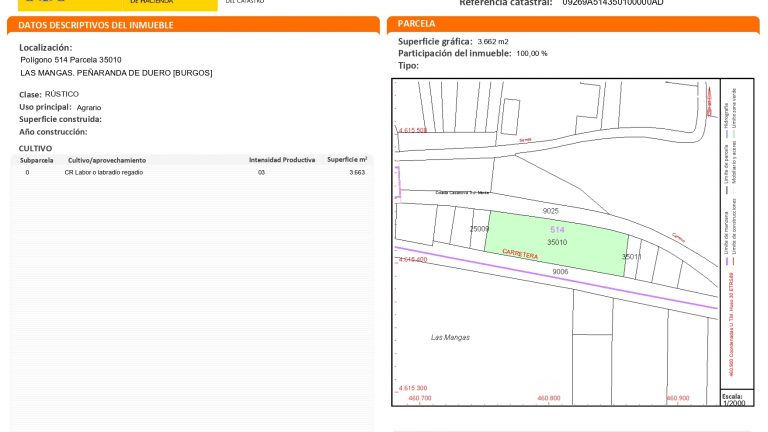The width and height of the screenshot is (768, 432).
Task: Click the green highlighted parcel 35010
Action: pyautogui.click(x=556, y=243)
